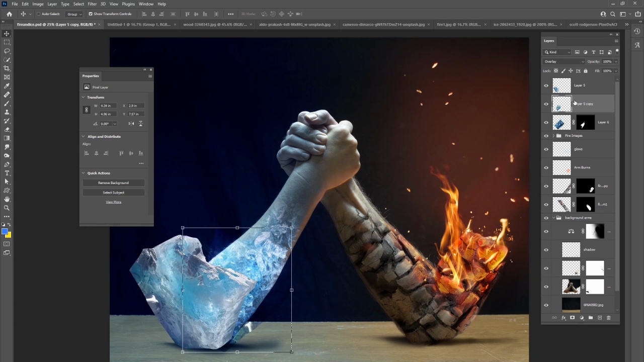Image resolution: width=644 pixels, height=362 pixels.
Task: Select the Horizontal Type tool
Action: tap(7, 173)
